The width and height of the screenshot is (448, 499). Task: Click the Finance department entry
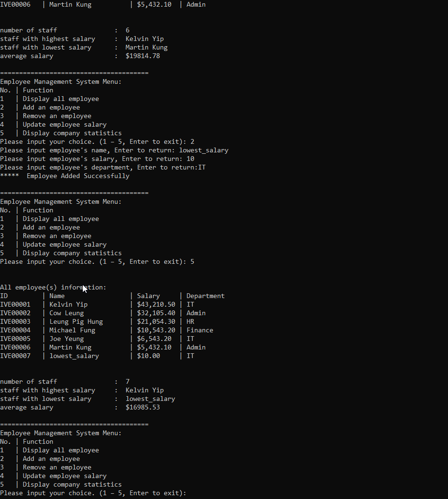(x=200, y=330)
